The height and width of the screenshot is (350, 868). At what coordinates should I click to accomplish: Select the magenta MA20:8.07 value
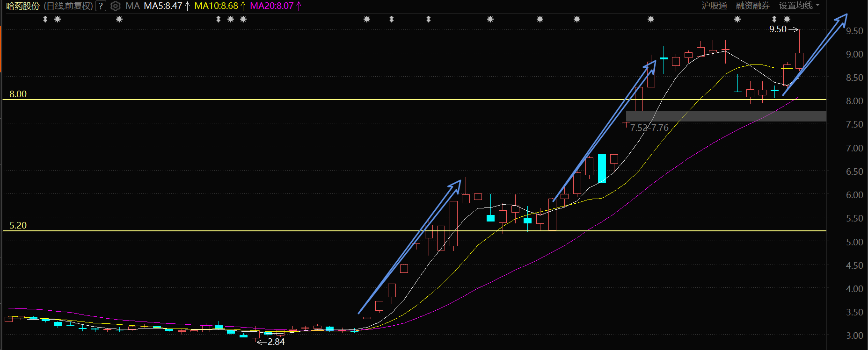point(272,6)
